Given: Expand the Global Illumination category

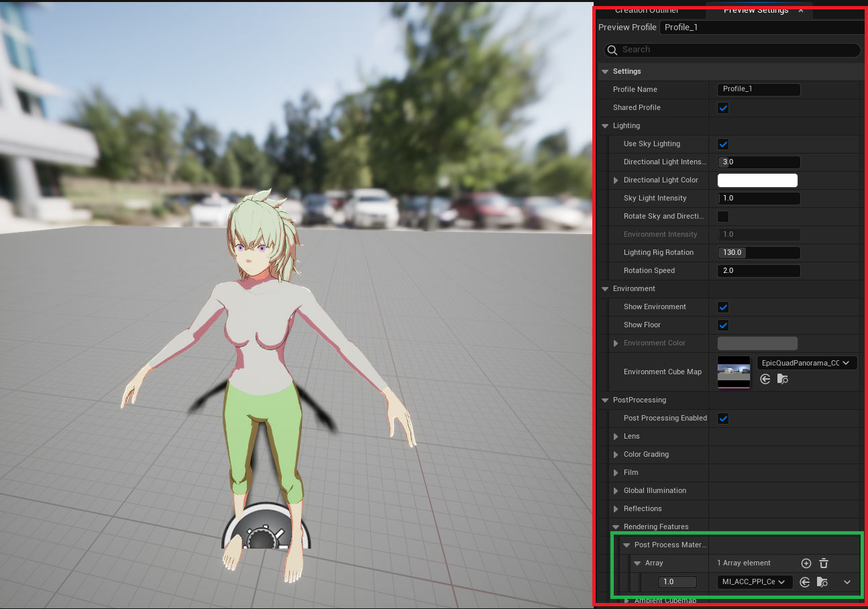Looking at the screenshot, I should tap(616, 491).
